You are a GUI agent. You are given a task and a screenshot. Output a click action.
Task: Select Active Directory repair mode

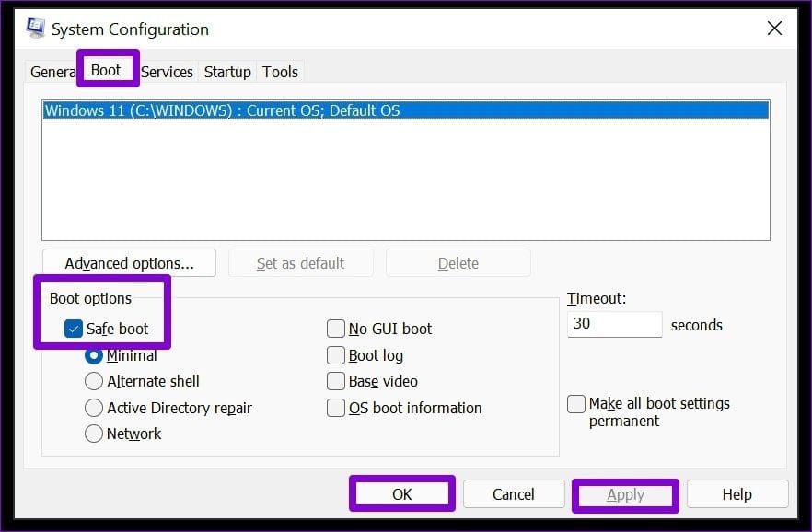[94, 408]
